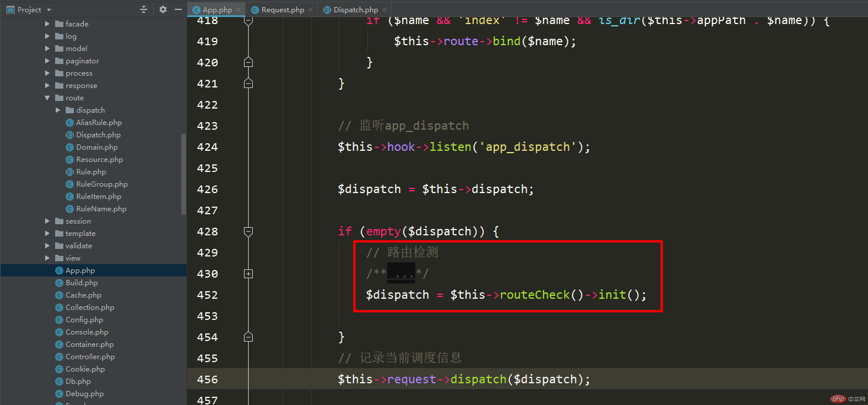Open Project panel settings gear
868x405 pixels.
click(x=163, y=9)
